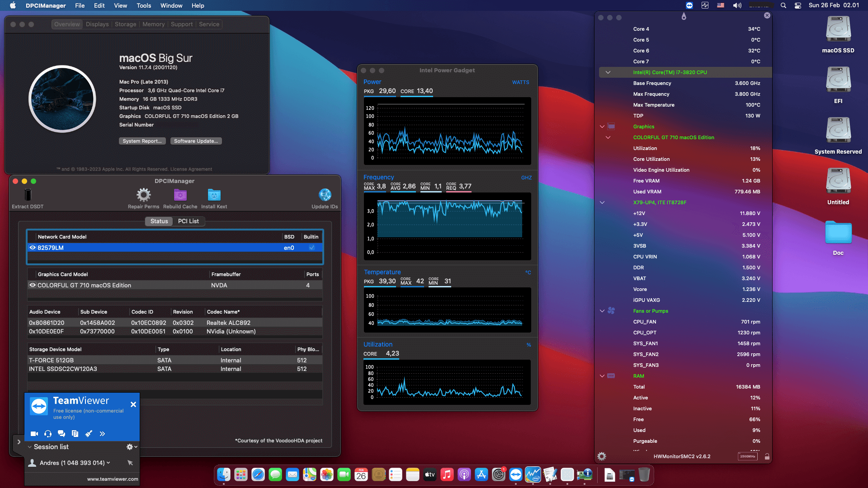Start a video call in TeamViewer
Image resolution: width=868 pixels, height=488 pixels.
click(34, 433)
